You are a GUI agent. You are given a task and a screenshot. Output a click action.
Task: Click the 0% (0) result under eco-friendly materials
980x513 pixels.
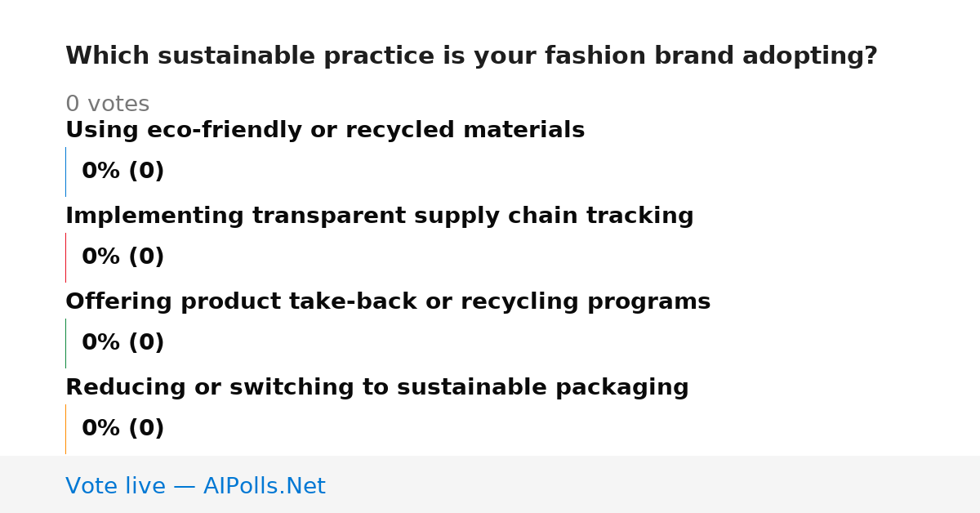122,172
